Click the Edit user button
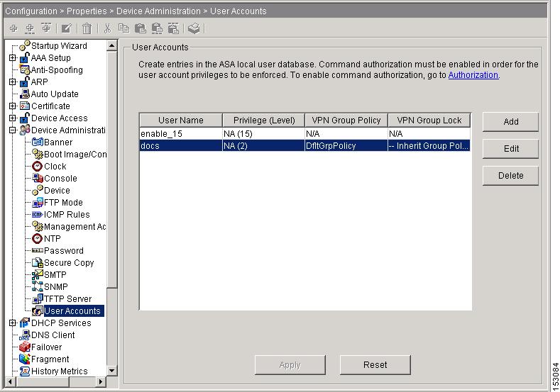The image size is (560, 392). [510, 149]
